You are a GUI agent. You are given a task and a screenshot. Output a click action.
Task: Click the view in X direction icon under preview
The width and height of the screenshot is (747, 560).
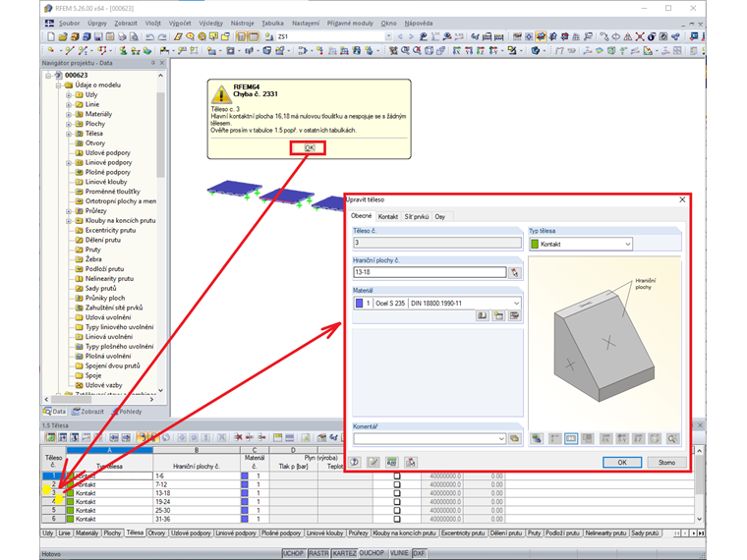(x=606, y=438)
